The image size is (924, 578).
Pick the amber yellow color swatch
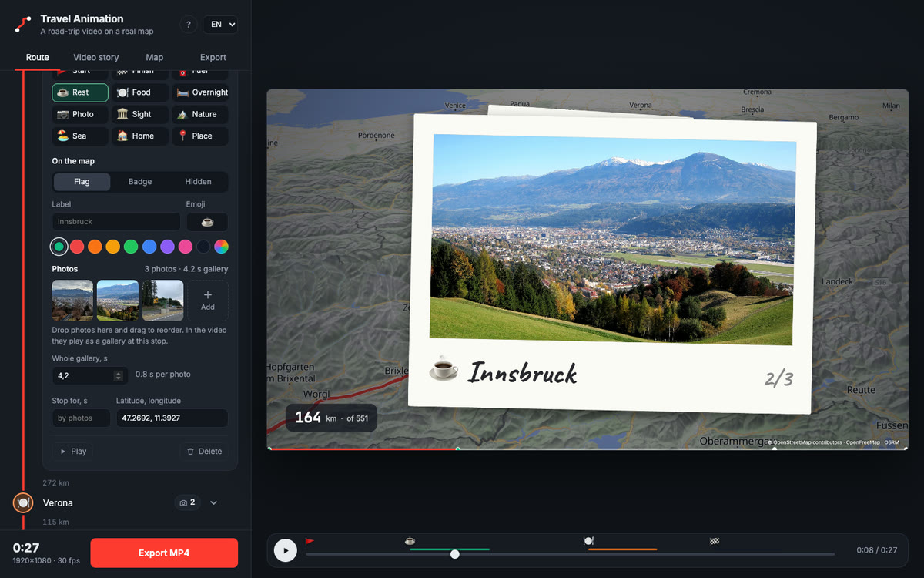pyautogui.click(x=113, y=247)
